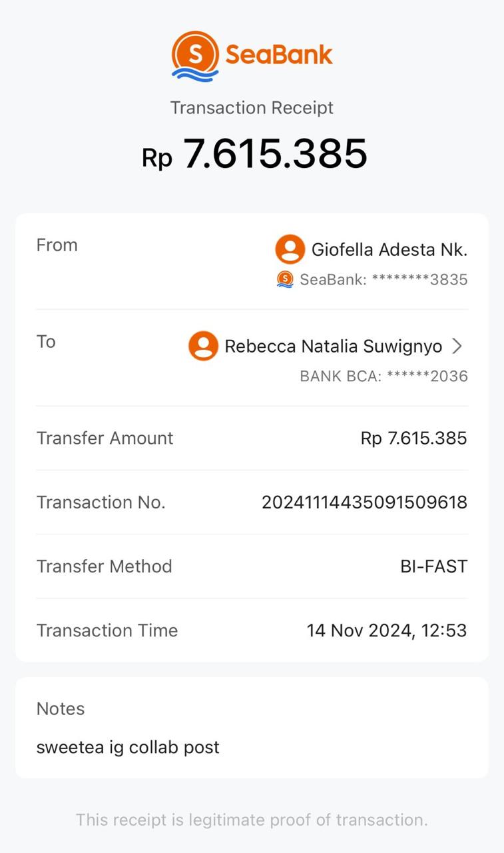Click sender name Giofella Adesta Nk.

pyautogui.click(x=389, y=250)
